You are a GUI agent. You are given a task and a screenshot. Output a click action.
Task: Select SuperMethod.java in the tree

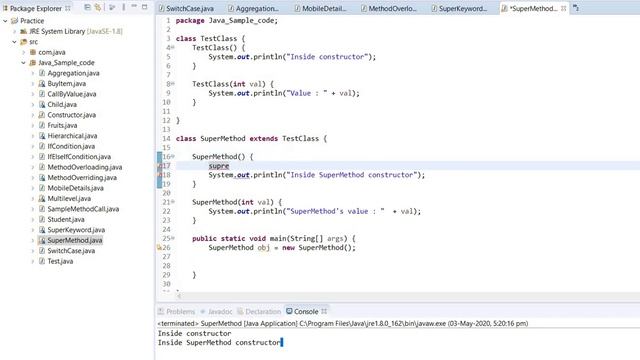[x=75, y=240]
